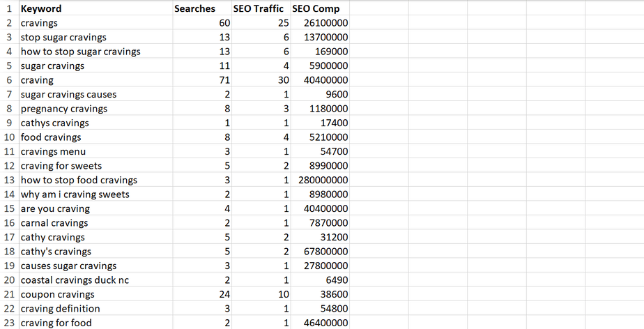The height and width of the screenshot is (329, 644).
Task: Select row header 13
Action: point(9,180)
